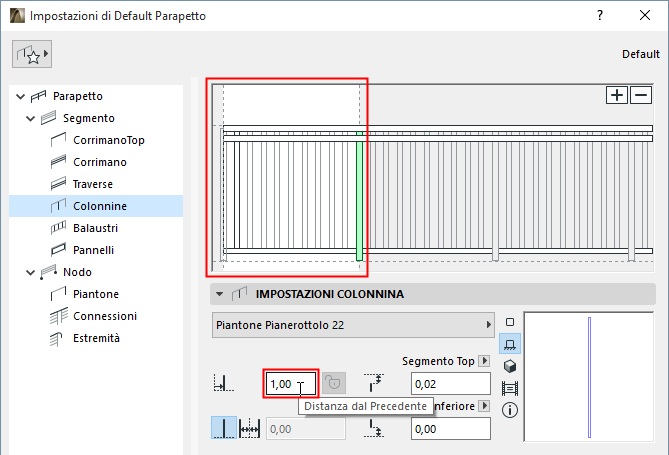Click the bottom offset field showing 0,00
Screen dimensions: 669x455
pyautogui.click(x=451, y=429)
